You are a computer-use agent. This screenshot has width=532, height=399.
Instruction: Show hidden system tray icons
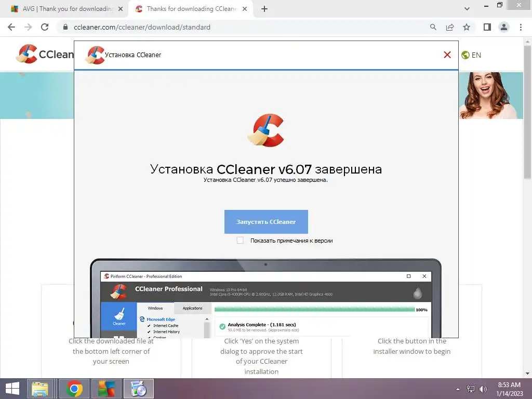(x=458, y=389)
